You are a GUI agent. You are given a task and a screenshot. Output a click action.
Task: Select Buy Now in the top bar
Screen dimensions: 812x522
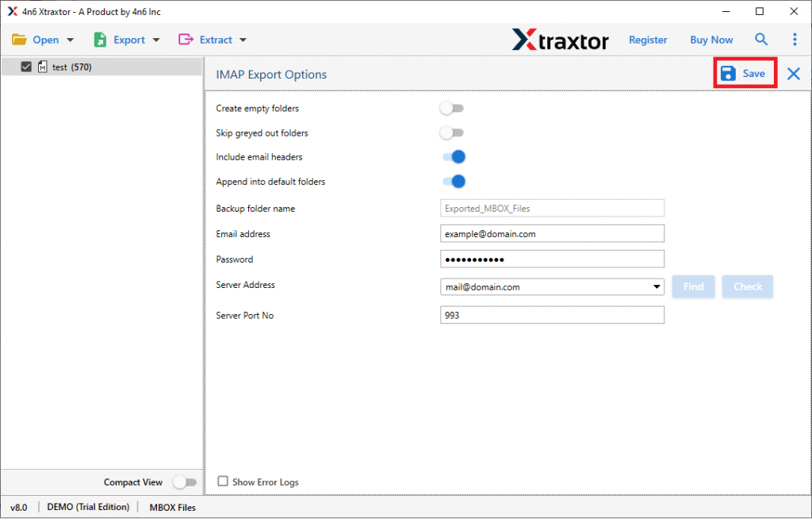tap(710, 39)
